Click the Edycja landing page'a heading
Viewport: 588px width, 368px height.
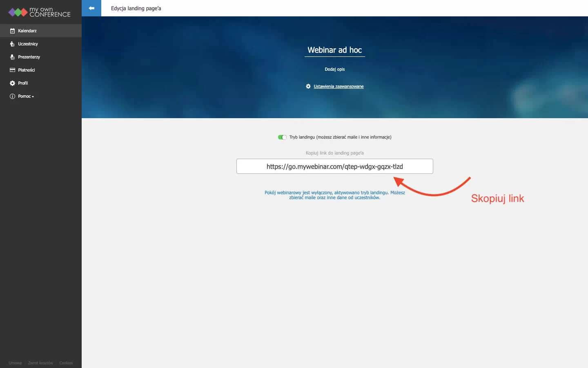point(136,8)
